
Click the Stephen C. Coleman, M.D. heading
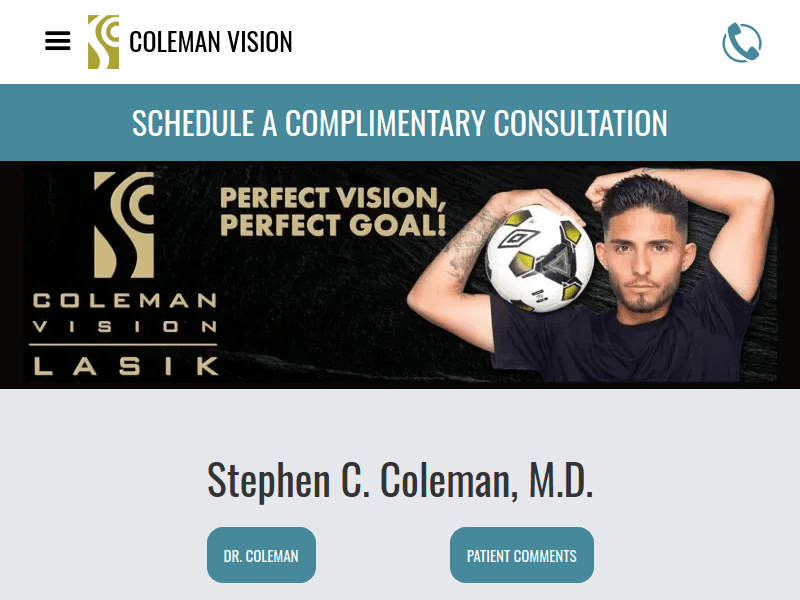point(400,481)
